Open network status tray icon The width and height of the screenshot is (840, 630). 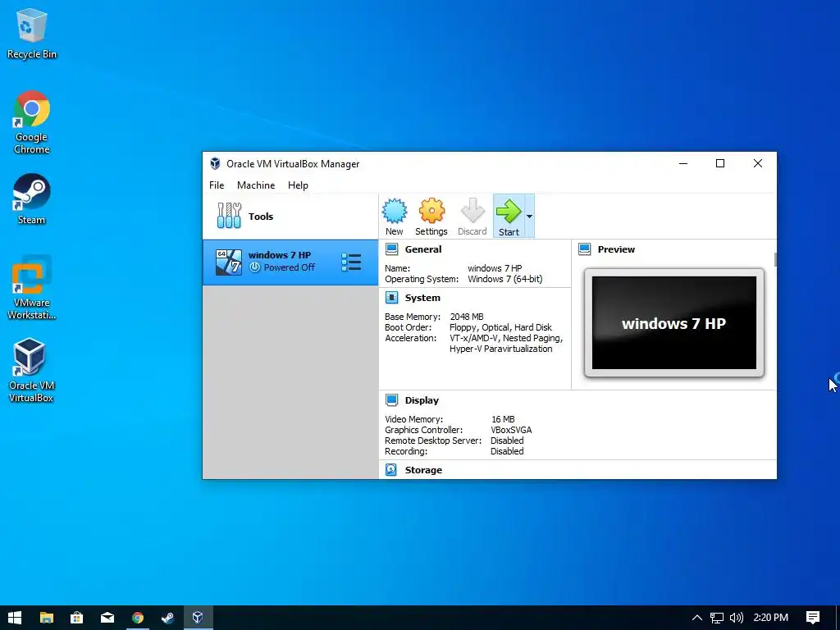point(717,618)
